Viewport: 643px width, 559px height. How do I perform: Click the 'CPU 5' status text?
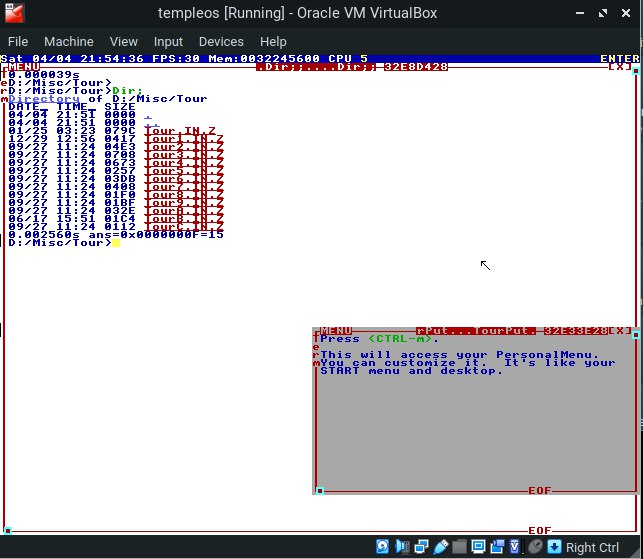pyautogui.click(x=348, y=59)
